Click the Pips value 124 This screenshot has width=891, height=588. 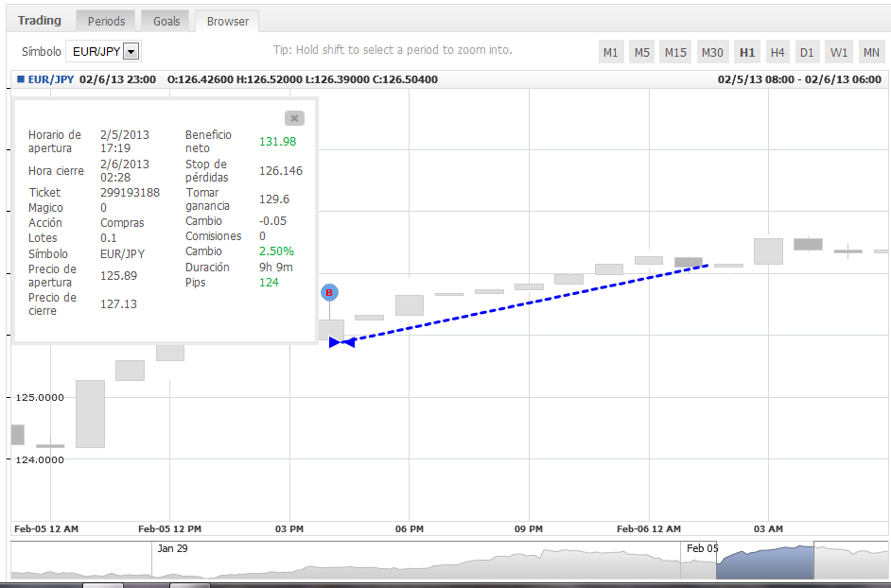269,283
